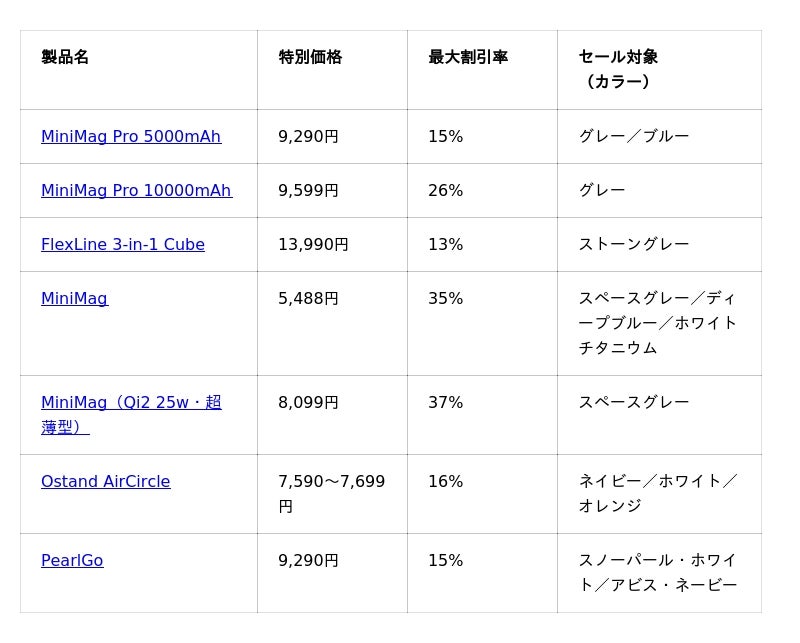Open the MiniMag Pro 10000mAh product link

click(137, 190)
